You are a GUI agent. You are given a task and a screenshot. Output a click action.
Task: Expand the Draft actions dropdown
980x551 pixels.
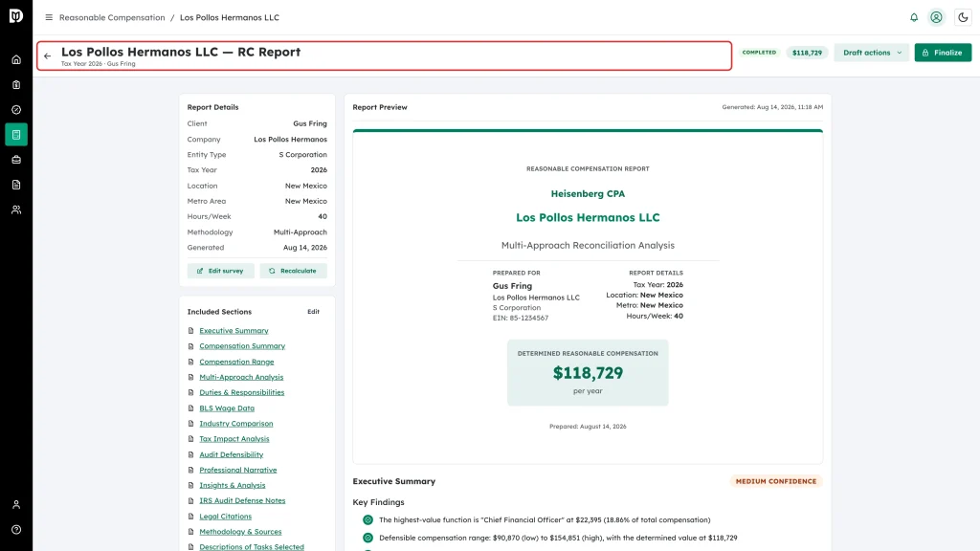pos(871,53)
